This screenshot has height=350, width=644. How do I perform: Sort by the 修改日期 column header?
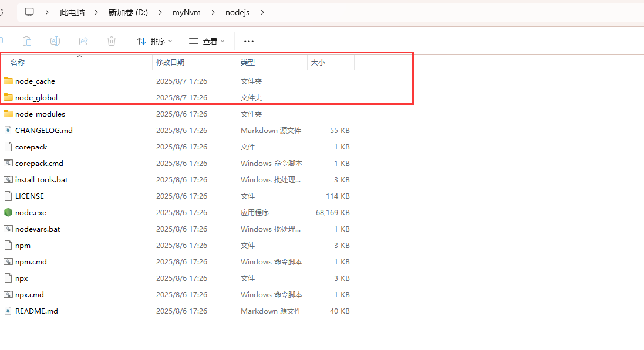click(x=170, y=62)
